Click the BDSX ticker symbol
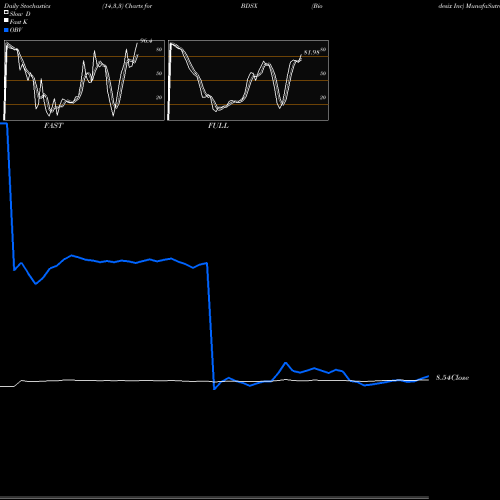The height and width of the screenshot is (500, 500). (249, 6)
